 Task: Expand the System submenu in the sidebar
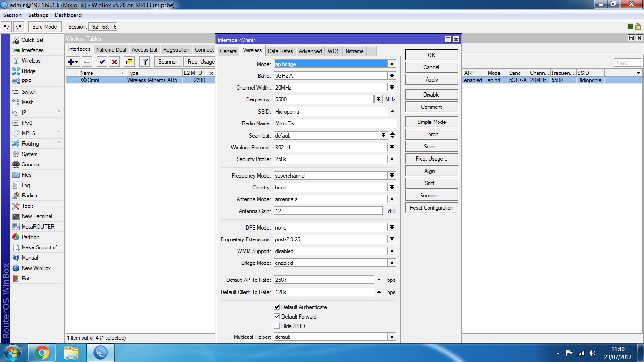(58, 154)
